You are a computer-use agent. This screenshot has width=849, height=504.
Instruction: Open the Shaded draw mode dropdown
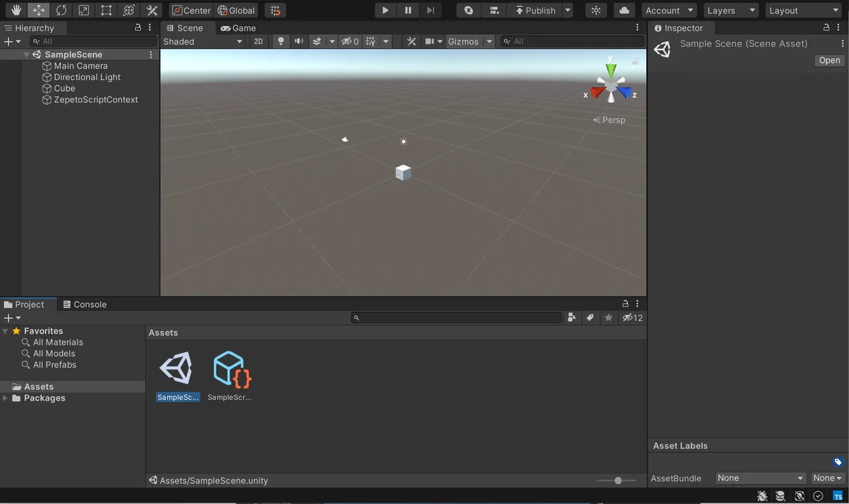[203, 41]
